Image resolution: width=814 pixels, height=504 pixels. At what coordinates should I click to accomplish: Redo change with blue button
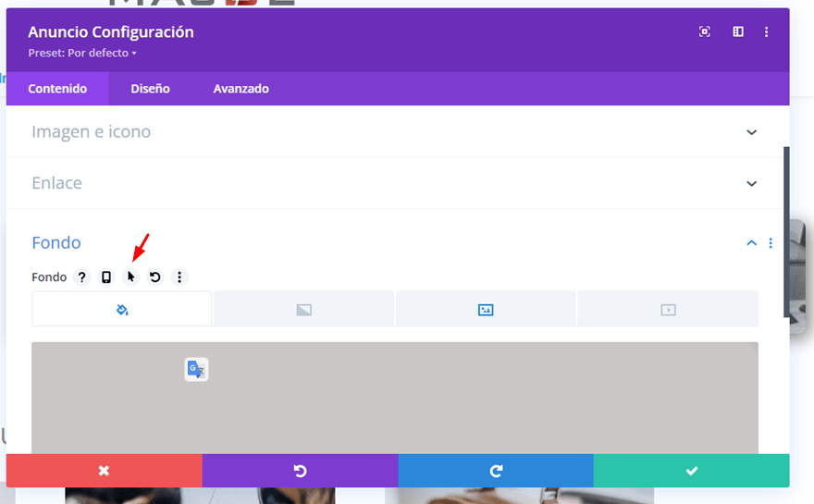496,471
